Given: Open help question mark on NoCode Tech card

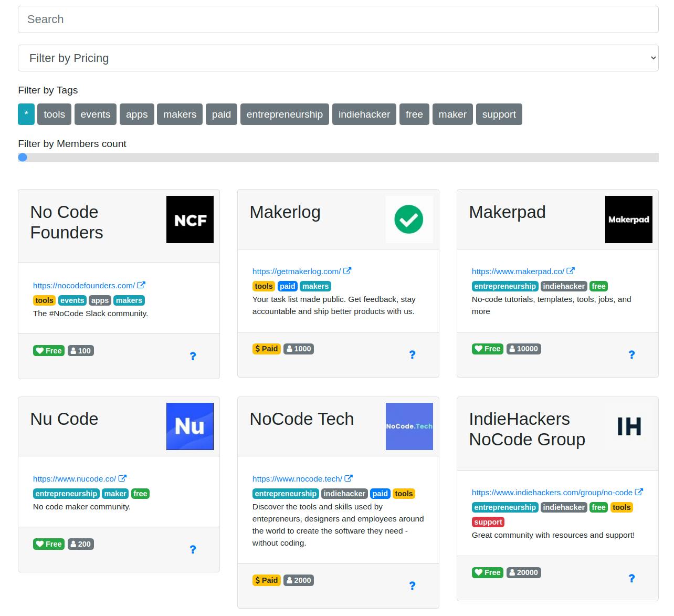Looking at the screenshot, I should [412, 586].
